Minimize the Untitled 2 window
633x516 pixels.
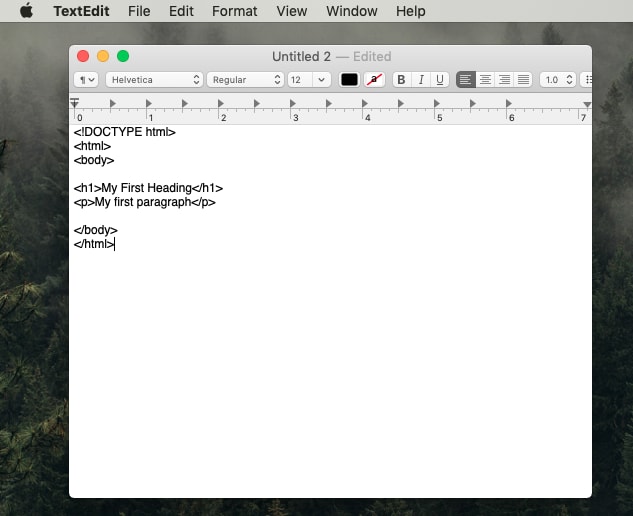coord(103,56)
